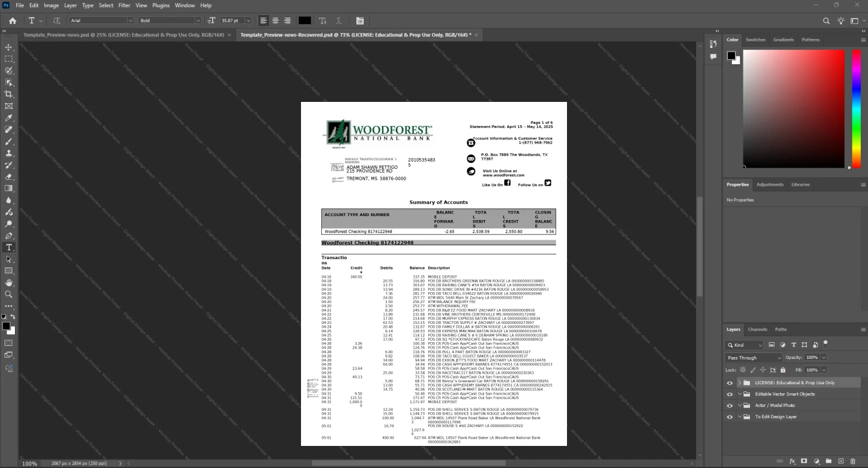
Task: Hide Editable Vector Smart Objects group
Action: click(730, 394)
